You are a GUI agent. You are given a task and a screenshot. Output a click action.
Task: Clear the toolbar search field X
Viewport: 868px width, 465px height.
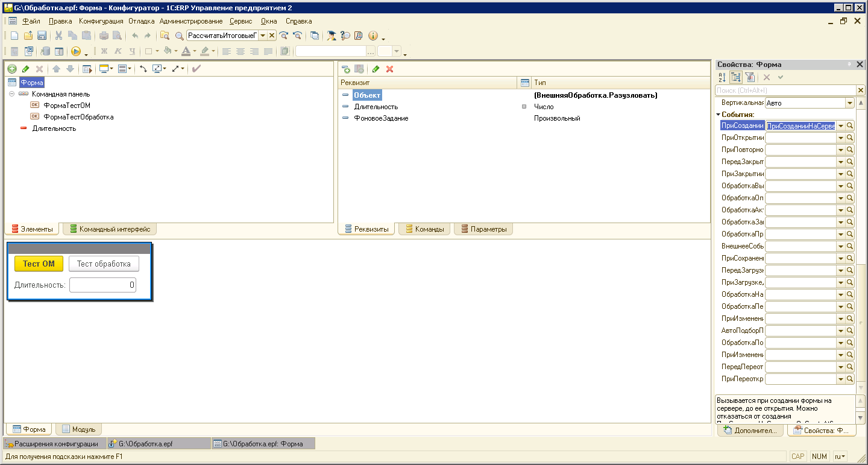[272, 36]
